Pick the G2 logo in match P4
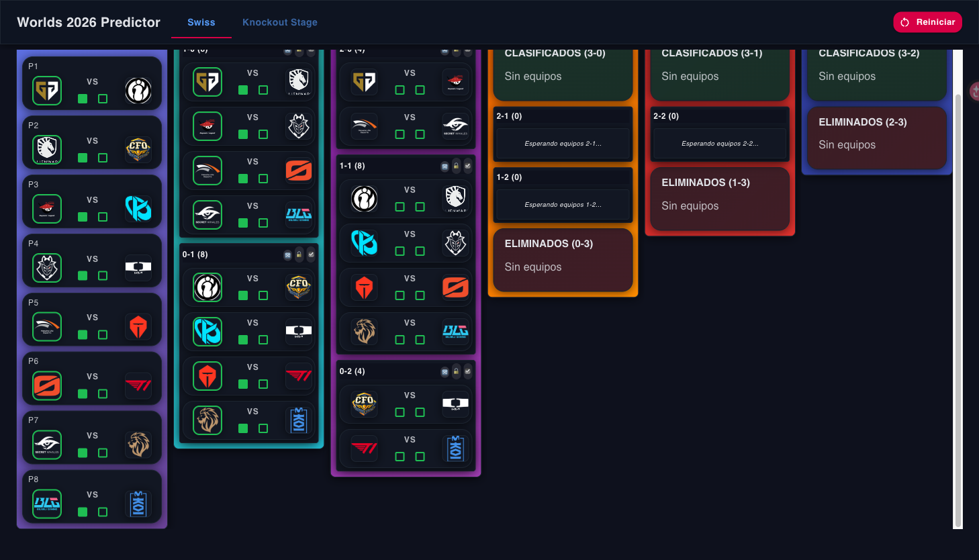 pyautogui.click(x=47, y=268)
